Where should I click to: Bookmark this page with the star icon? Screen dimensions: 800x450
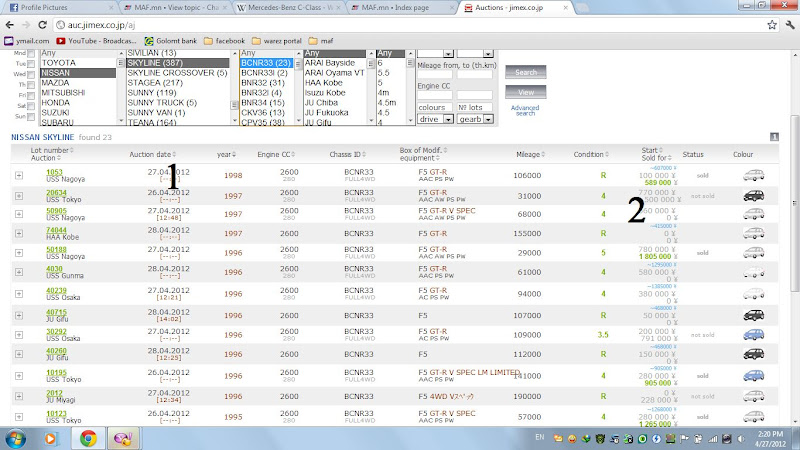coord(772,24)
